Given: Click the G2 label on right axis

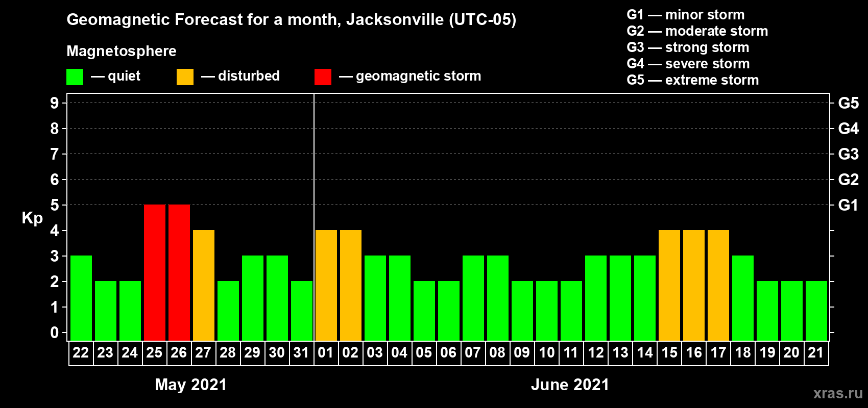Looking at the screenshot, I should coord(849,180).
